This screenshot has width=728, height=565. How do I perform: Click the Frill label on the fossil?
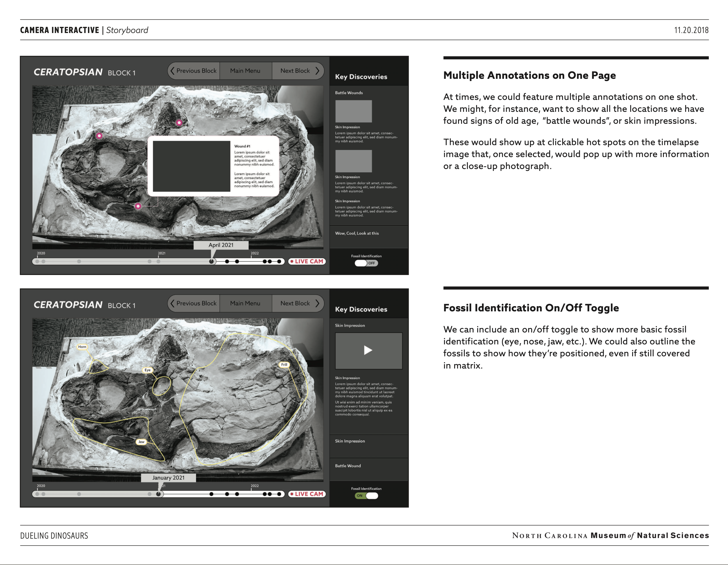point(284,364)
